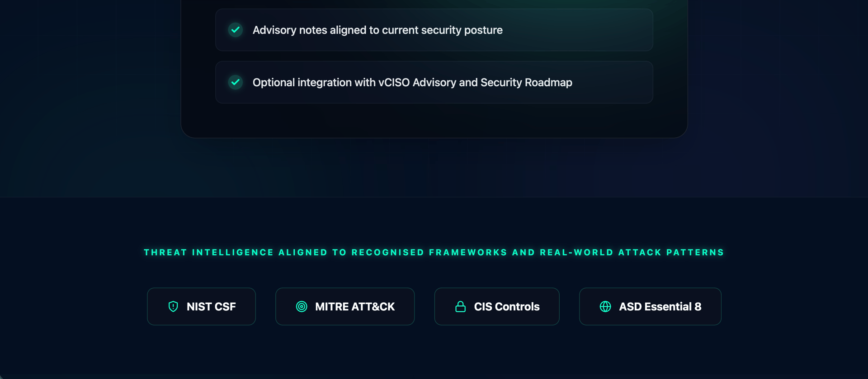This screenshot has height=379, width=868.
Task: Click 'THREAT INTELLIGENCE' in the green heading
Action: tap(209, 253)
